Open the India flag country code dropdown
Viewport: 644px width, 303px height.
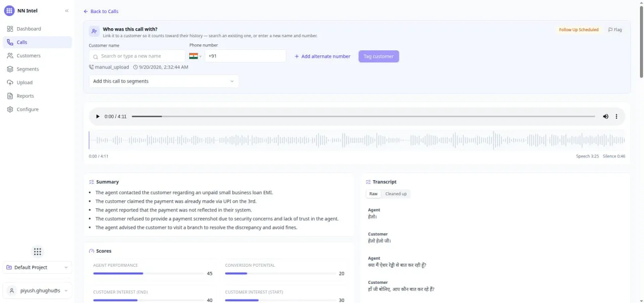click(x=195, y=56)
